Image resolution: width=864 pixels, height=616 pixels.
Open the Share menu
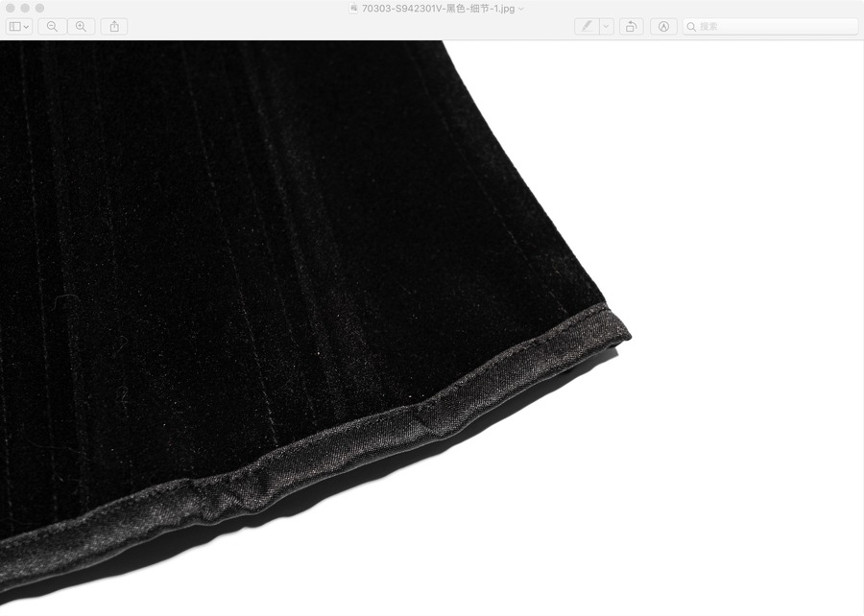pos(114,27)
